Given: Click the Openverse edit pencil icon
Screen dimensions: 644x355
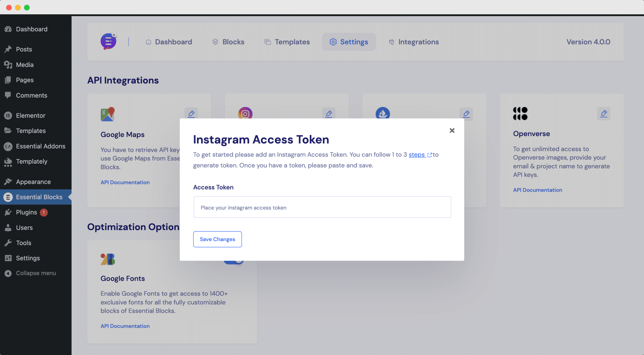Looking at the screenshot, I should pos(603,114).
